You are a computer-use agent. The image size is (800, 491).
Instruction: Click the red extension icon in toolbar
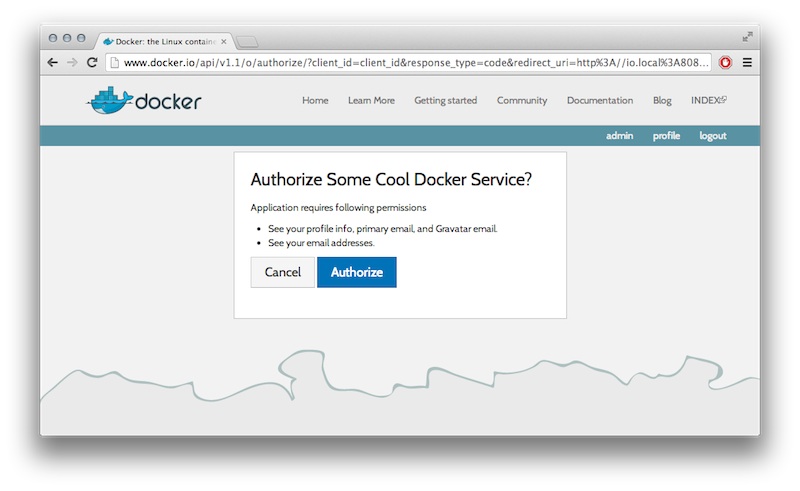[725, 62]
